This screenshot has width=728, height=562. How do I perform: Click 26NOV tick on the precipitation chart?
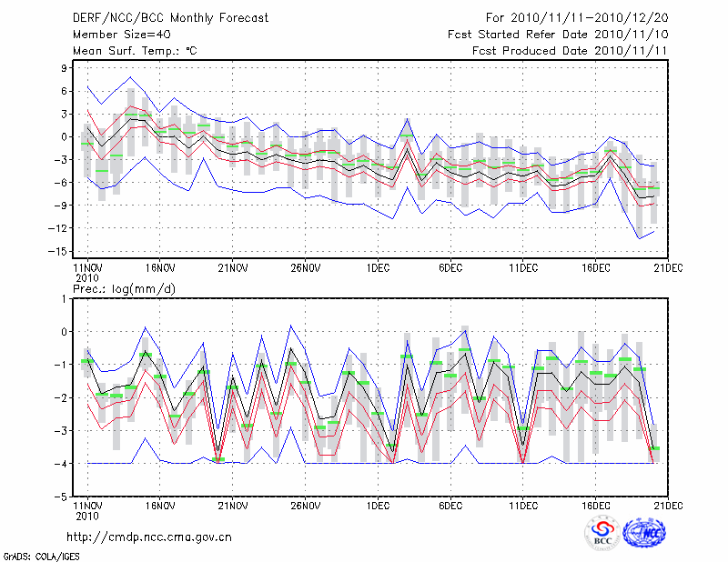(x=306, y=505)
